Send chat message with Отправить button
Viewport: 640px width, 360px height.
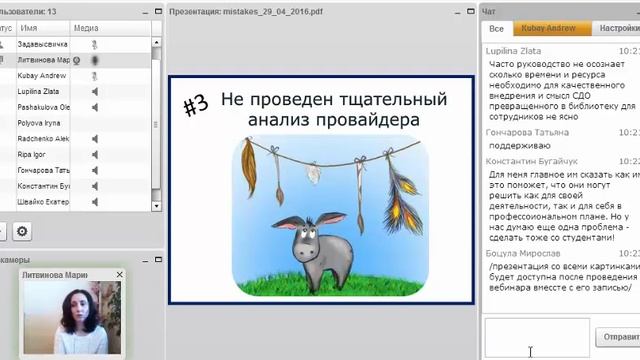(x=619, y=337)
